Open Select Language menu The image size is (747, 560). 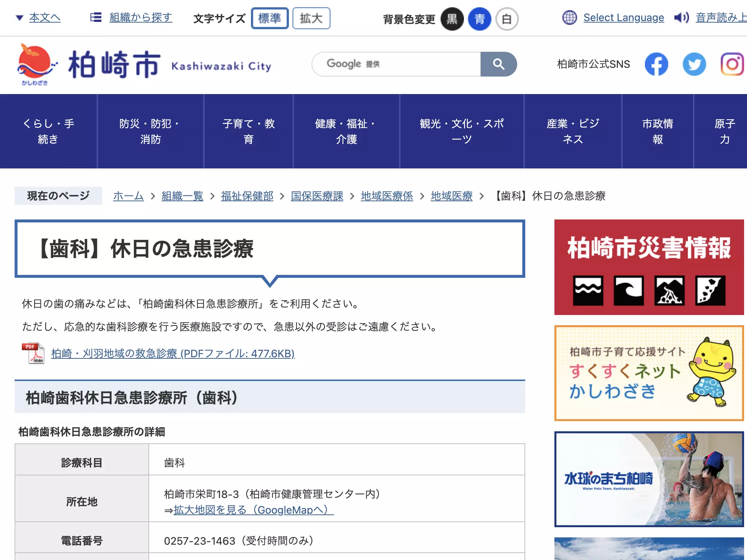pos(623,17)
